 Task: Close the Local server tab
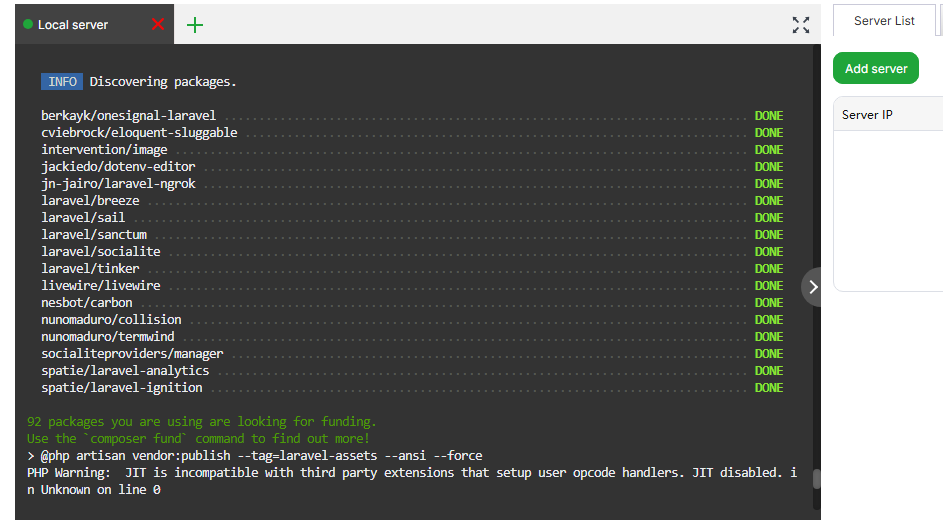point(157,24)
